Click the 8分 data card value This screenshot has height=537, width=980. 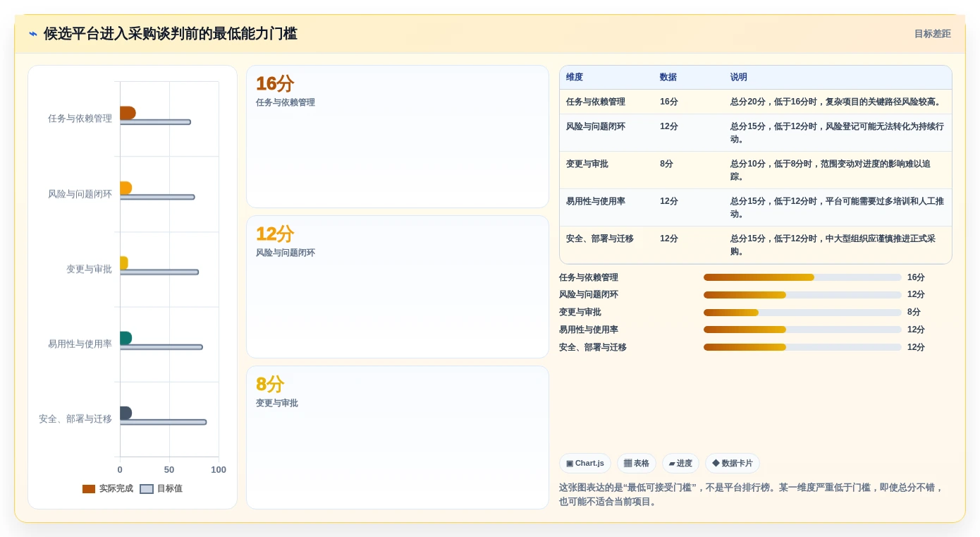tap(270, 385)
